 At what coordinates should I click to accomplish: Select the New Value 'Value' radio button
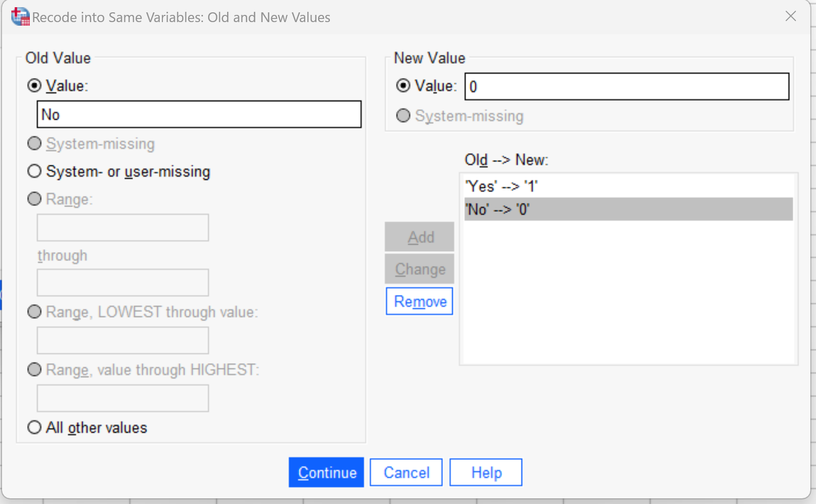(403, 86)
